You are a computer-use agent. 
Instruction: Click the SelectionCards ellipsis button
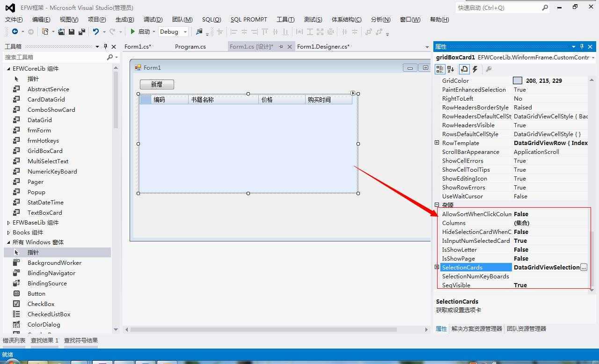click(584, 267)
